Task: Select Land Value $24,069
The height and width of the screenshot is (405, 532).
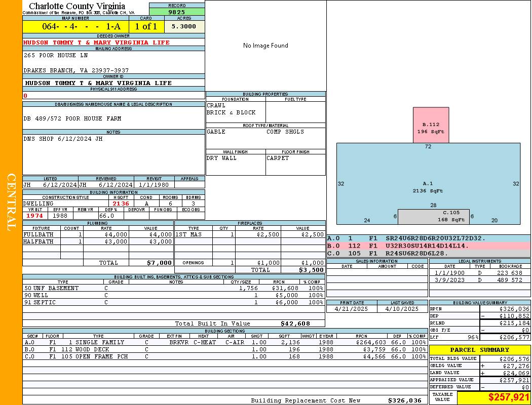Action: 516,373
